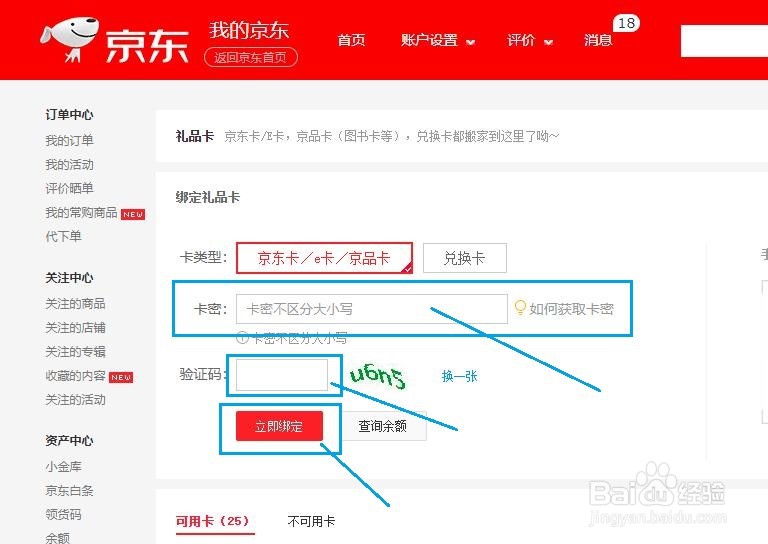Select card type 兑换卡
This screenshot has width=768, height=544.
point(464,258)
